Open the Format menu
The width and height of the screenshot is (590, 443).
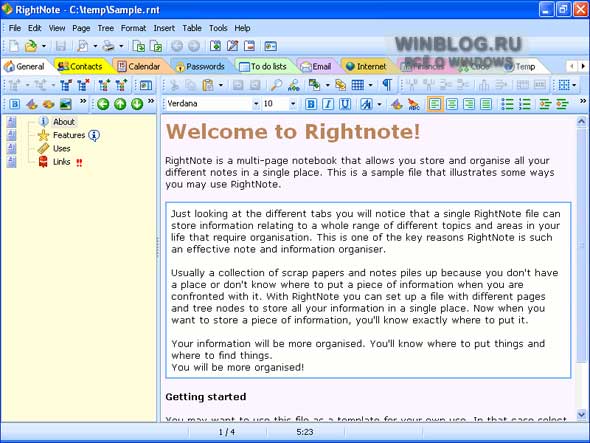coord(133,28)
